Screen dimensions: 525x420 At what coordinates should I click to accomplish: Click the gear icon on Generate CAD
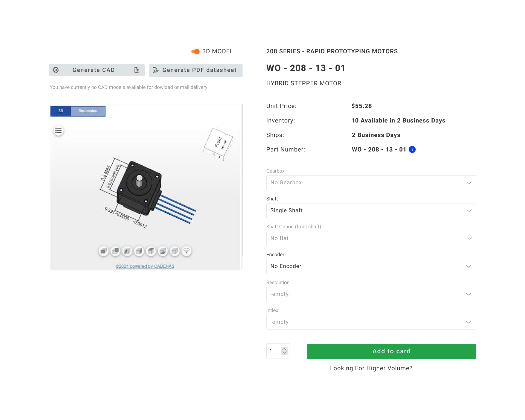(56, 70)
